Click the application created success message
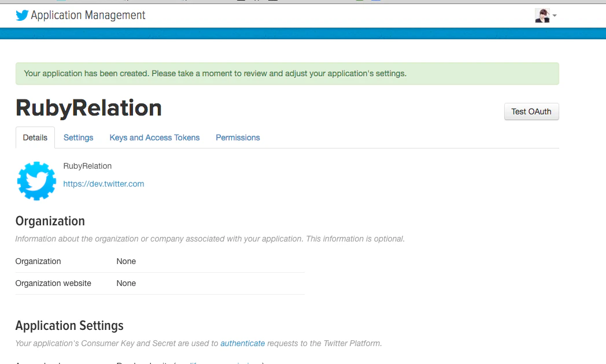606x364 pixels. click(x=287, y=74)
